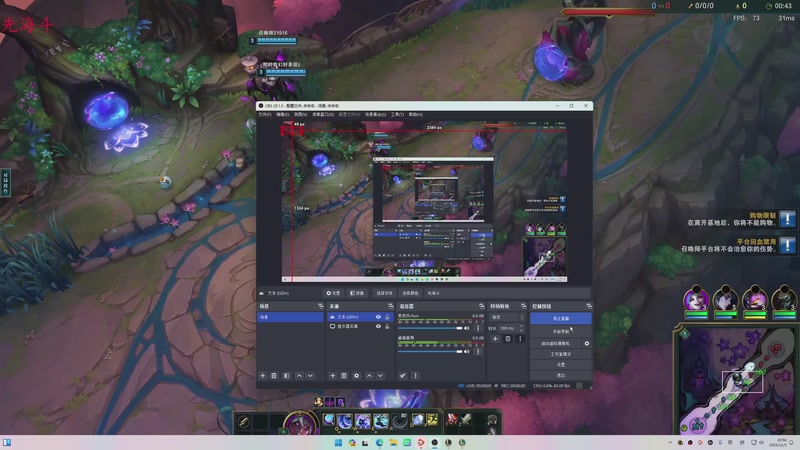This screenshot has height=450, width=800.
Task: Open source properties gear in Sources panel
Action: 356,375
